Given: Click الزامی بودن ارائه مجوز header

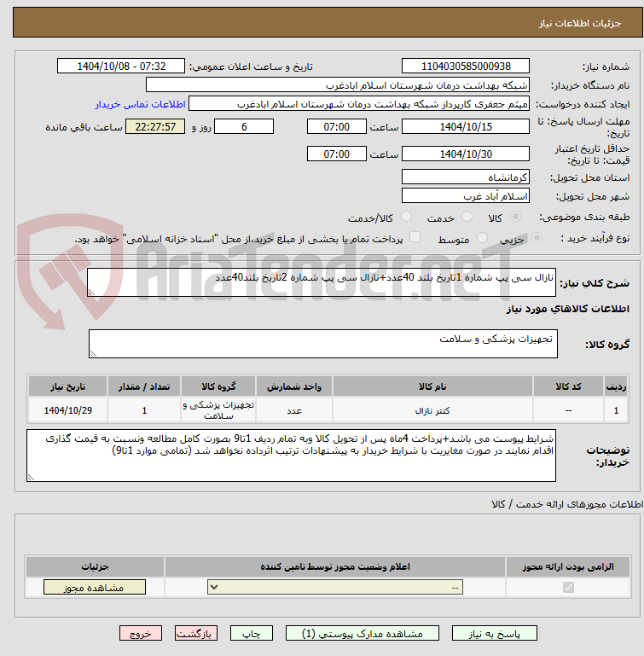Looking at the screenshot, I should point(568,566).
